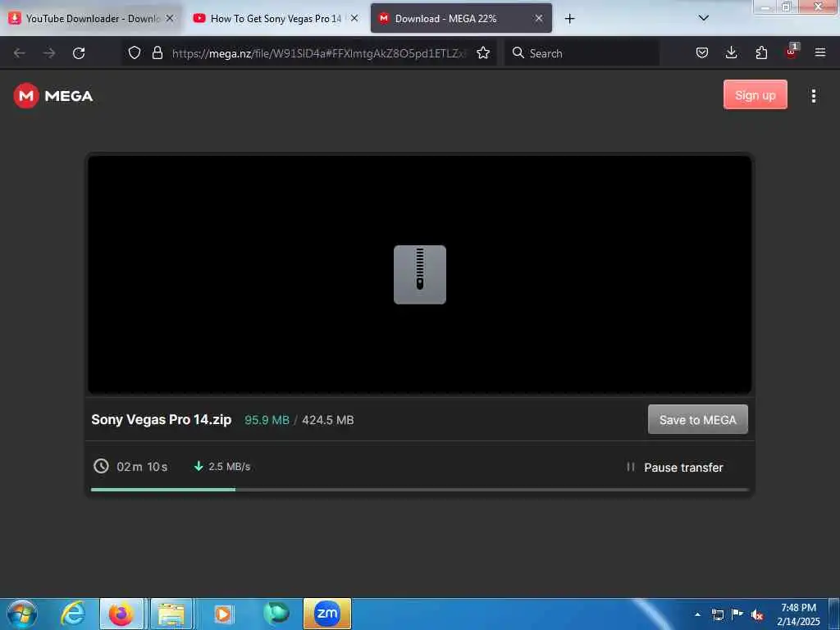Click the 2.5 MB/s download speed
Image resolution: width=840 pixels, height=630 pixels.
pos(230,467)
